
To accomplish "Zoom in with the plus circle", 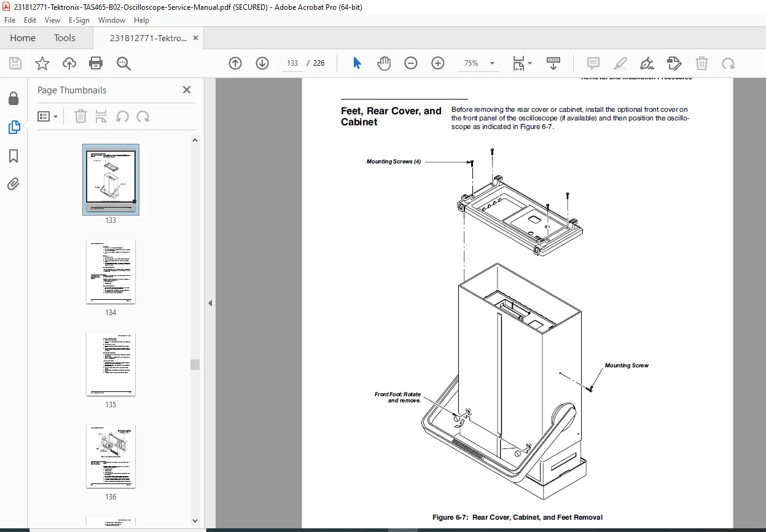I will [x=438, y=63].
